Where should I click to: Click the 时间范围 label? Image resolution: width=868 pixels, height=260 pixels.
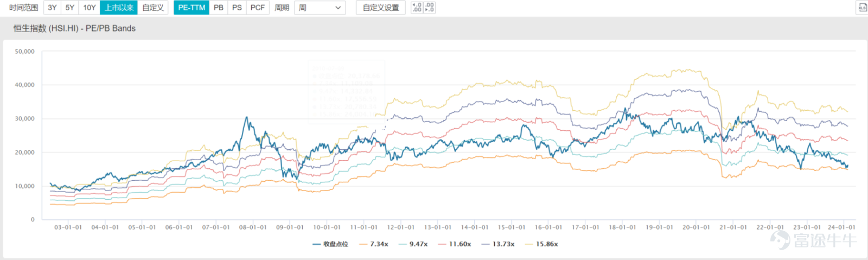(23, 8)
